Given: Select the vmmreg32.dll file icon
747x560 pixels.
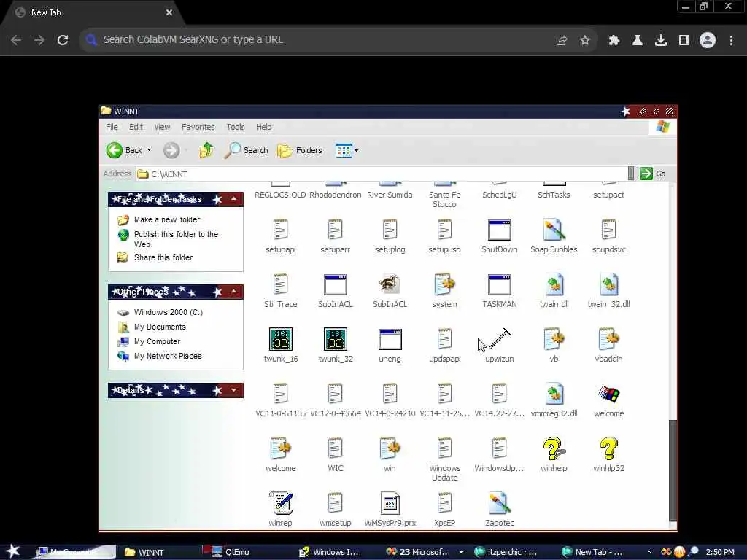Looking at the screenshot, I should 554,394.
